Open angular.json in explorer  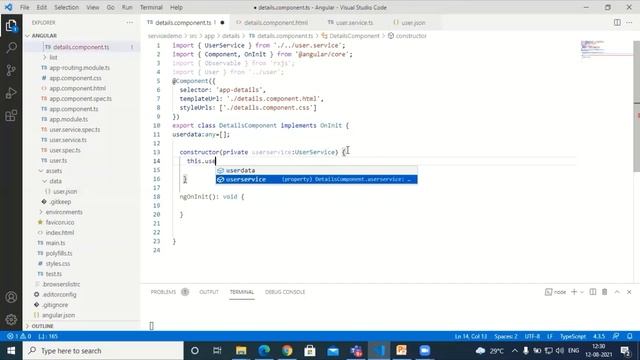pos(58,315)
